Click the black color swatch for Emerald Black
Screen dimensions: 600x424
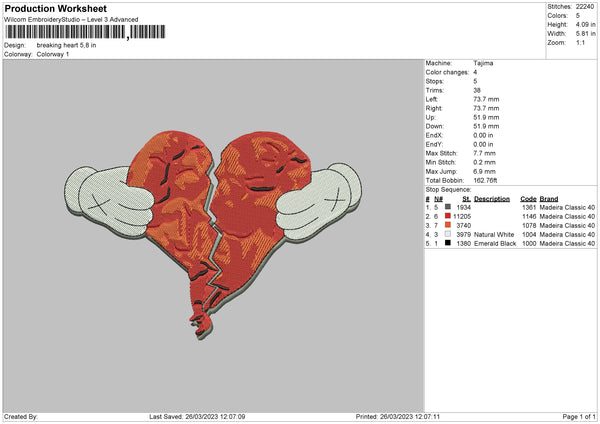[448, 243]
